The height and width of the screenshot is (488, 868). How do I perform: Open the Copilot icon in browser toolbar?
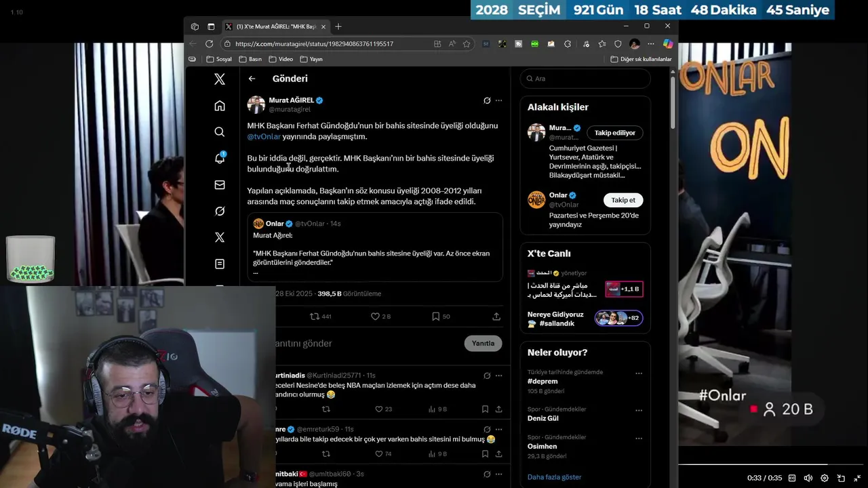point(668,44)
